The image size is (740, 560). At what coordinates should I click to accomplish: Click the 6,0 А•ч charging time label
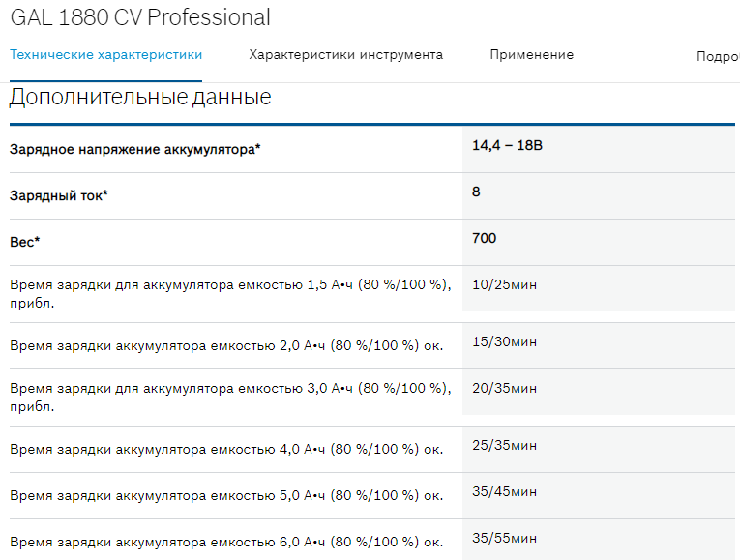pos(226,541)
